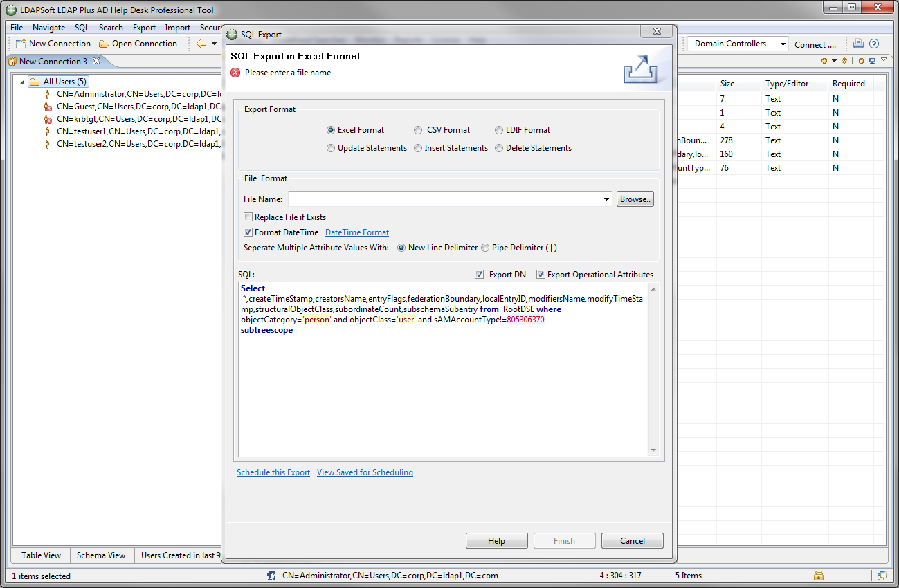Open the Navigate menu
Screen dimensions: 899x588
tap(48, 28)
